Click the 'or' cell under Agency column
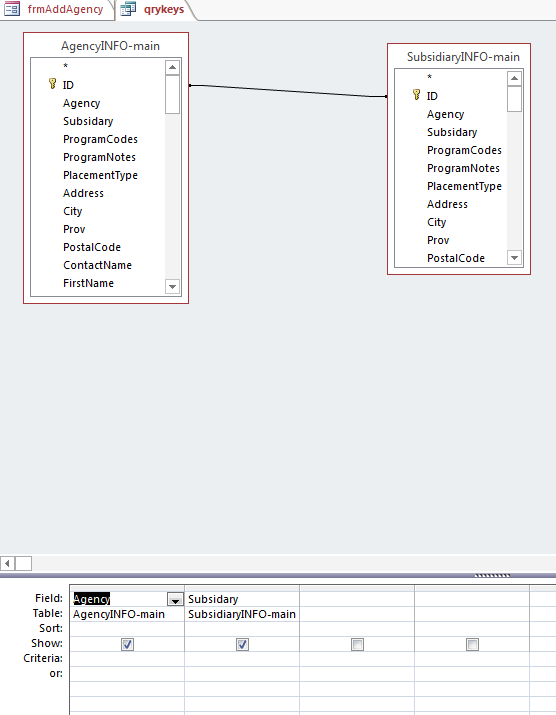 (x=127, y=674)
